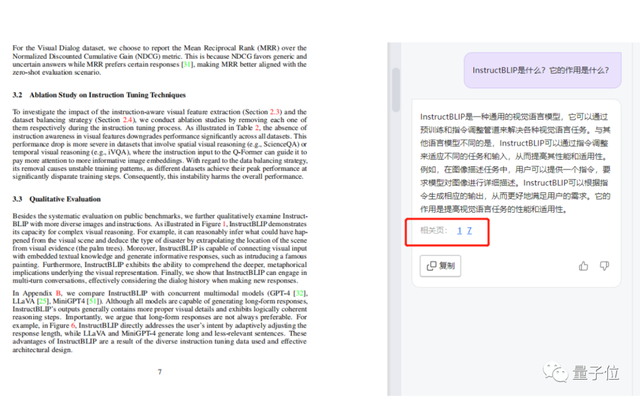The height and width of the screenshot is (401, 640).
Task: Click the Appendix B reference link
Action: [58, 293]
